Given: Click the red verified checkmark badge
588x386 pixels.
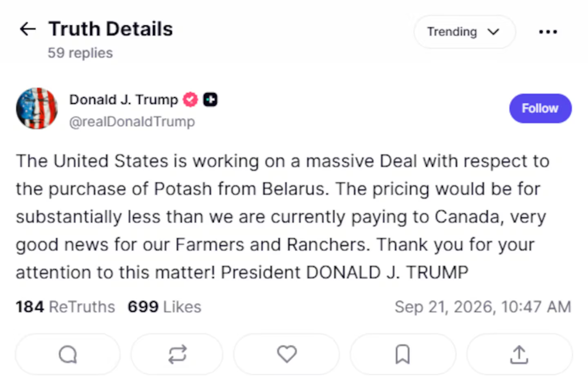Looking at the screenshot, I should click(x=191, y=100).
